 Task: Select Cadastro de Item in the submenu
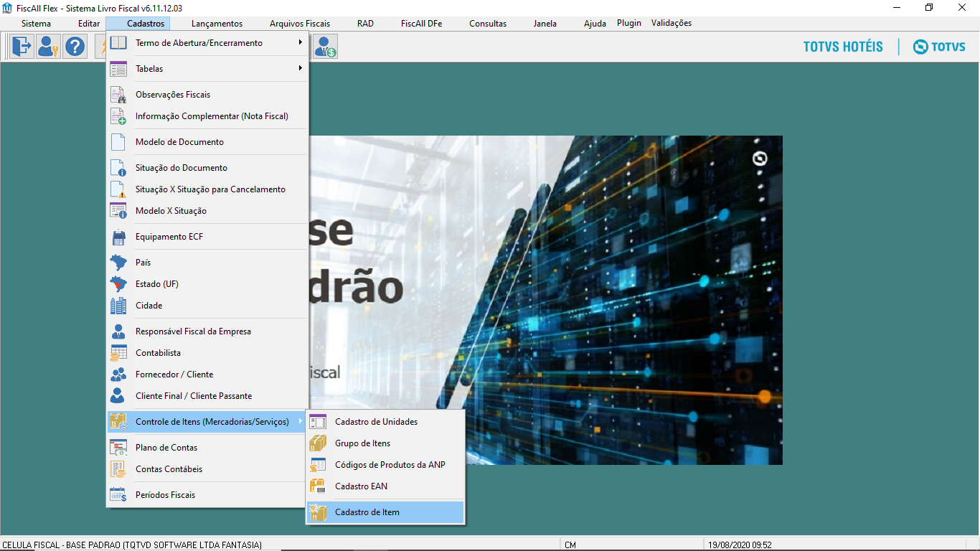coord(385,512)
